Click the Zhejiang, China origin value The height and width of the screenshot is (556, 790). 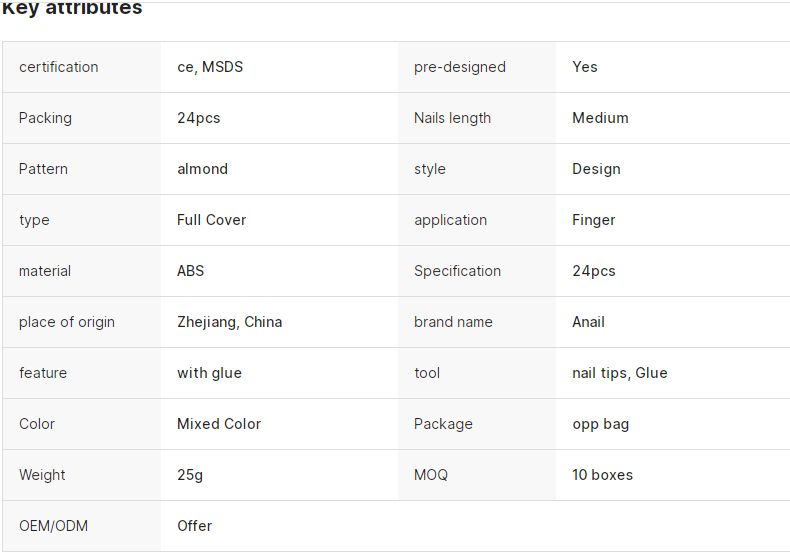pos(229,322)
